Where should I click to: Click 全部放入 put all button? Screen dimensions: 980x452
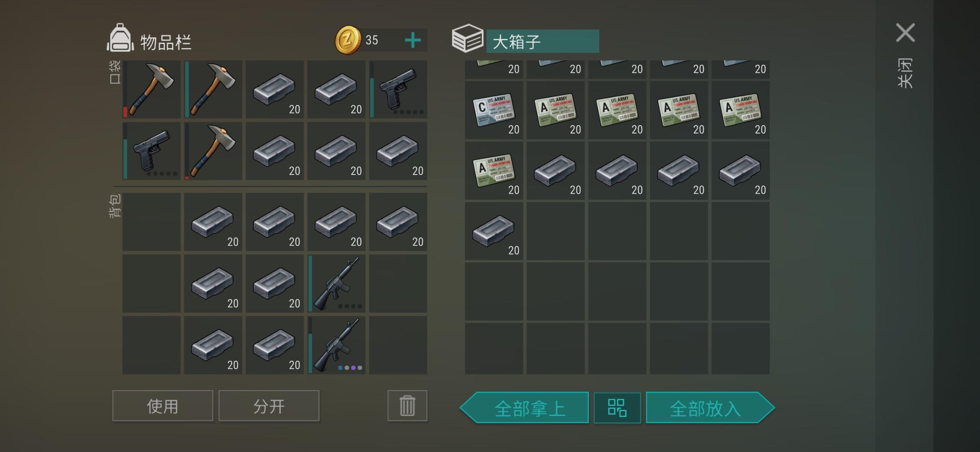(x=710, y=408)
